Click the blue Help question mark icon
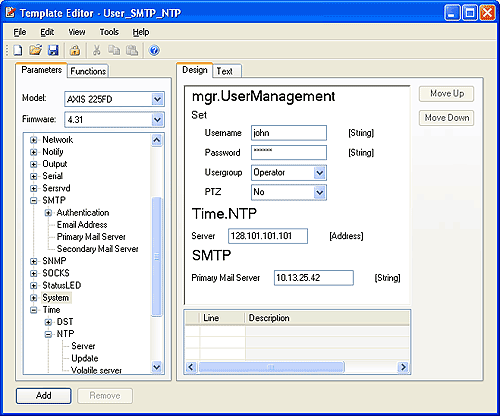The height and width of the screenshot is (416, 500). [154, 50]
